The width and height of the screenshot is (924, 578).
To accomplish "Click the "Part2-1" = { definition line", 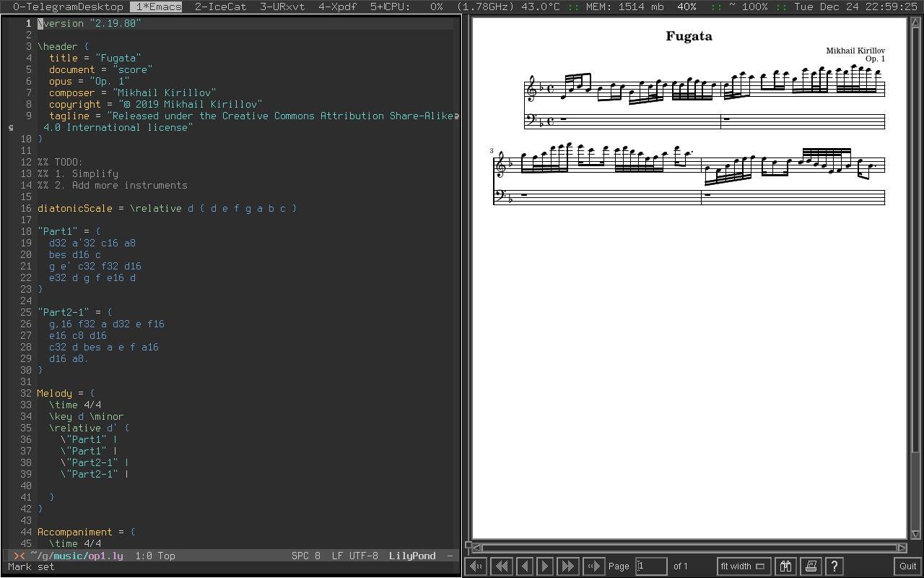I will [75, 312].
